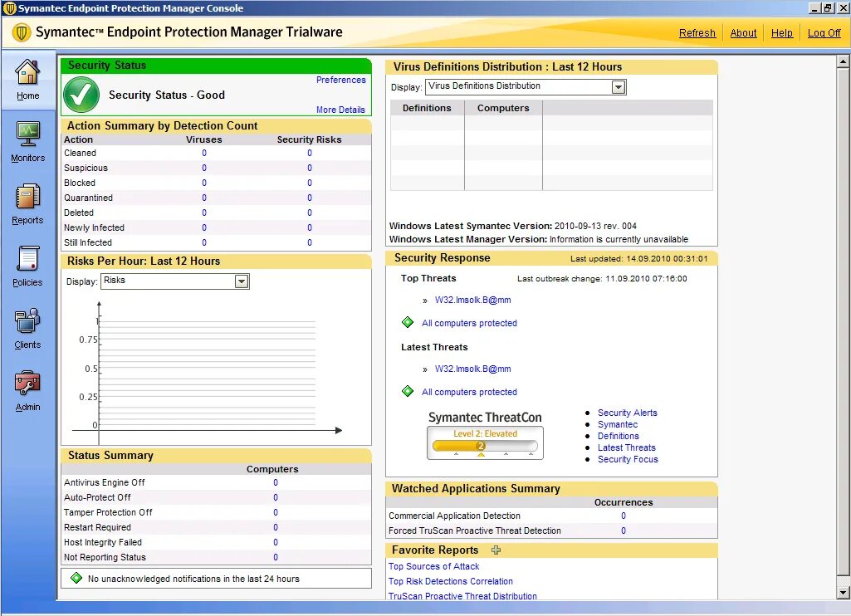This screenshot has width=851, height=616.
Task: Click the Tamper Protection Off count
Action: (275, 512)
